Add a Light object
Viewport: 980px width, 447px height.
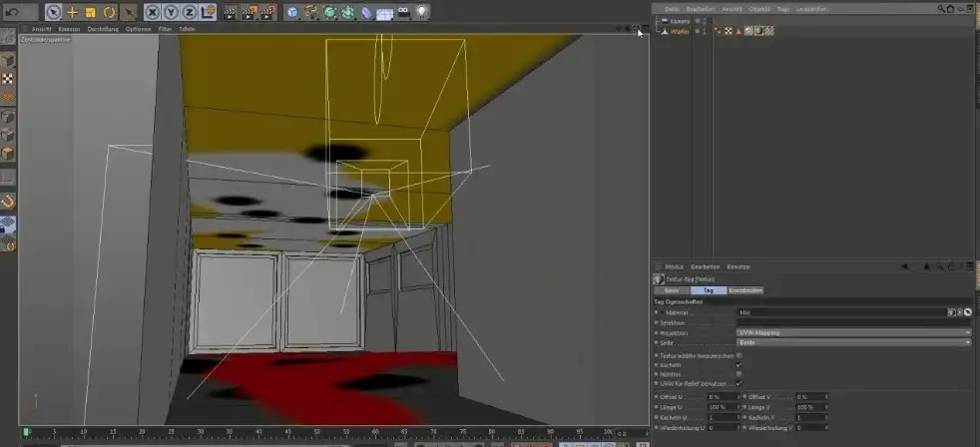pyautogui.click(x=422, y=12)
